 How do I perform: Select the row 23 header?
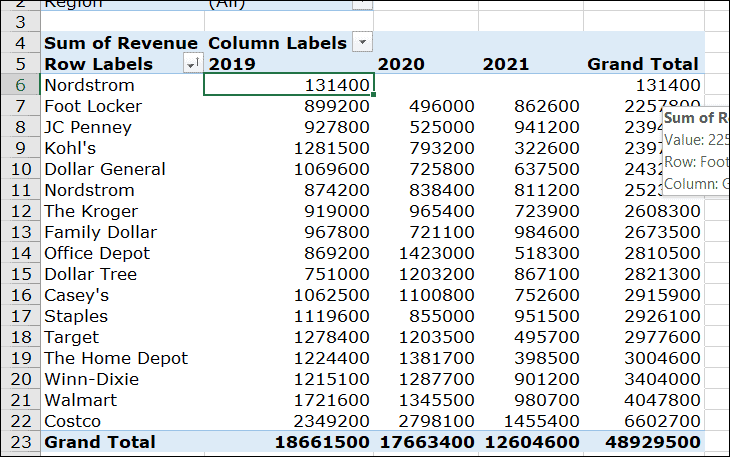tap(20, 442)
